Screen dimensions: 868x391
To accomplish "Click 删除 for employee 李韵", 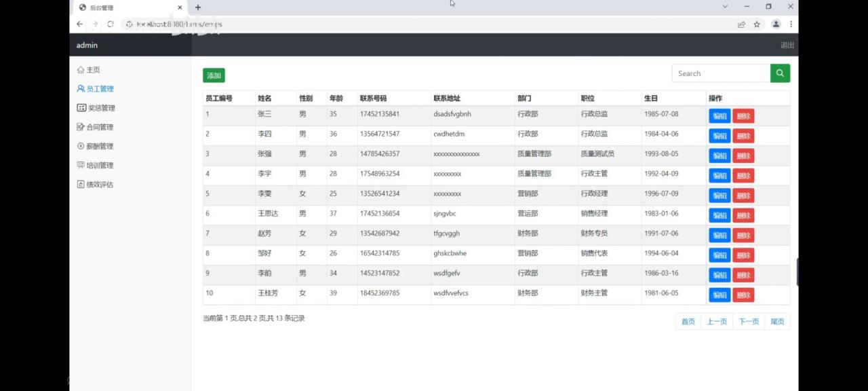I will point(743,275).
